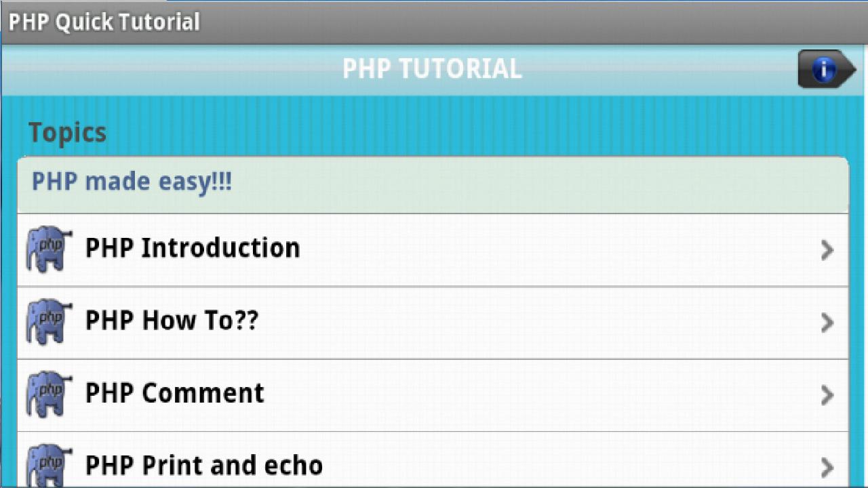Image resolution: width=868 pixels, height=488 pixels.
Task: Open the PHP How To?? chevron arrow
Action: point(827,323)
